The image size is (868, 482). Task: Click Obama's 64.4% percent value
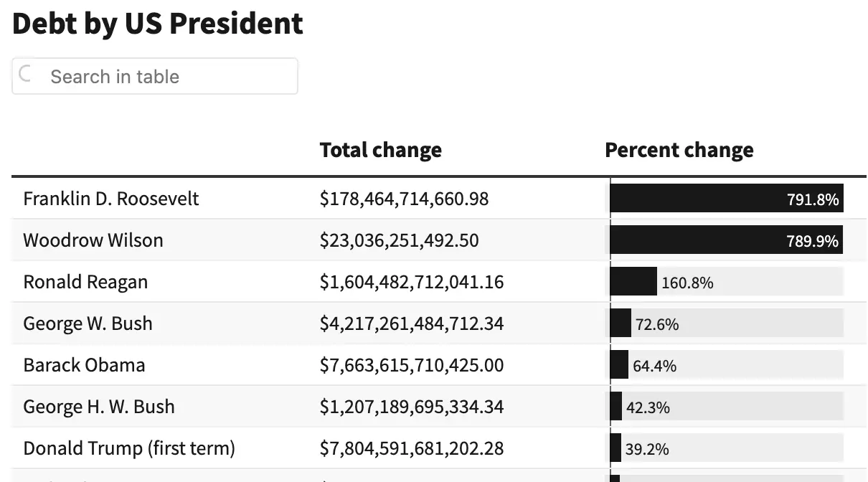click(x=654, y=366)
